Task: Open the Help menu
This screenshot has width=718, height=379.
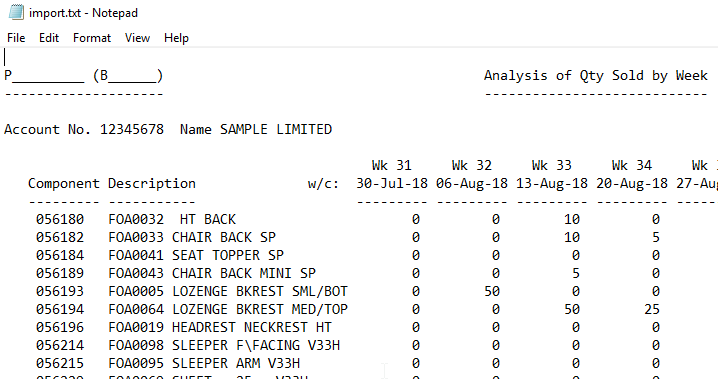Action: [176, 38]
